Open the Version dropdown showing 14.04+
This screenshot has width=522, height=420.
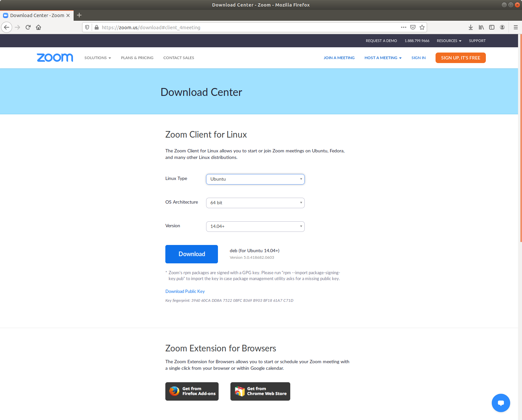[255, 227]
